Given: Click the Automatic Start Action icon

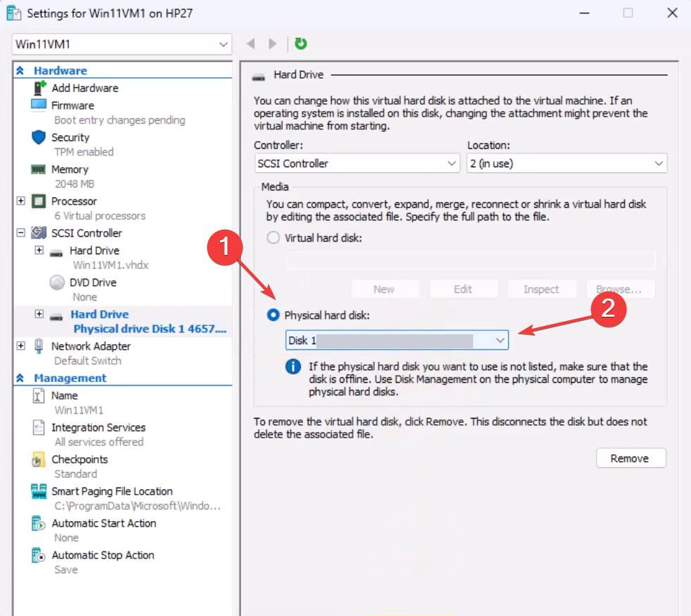Looking at the screenshot, I should point(39,523).
